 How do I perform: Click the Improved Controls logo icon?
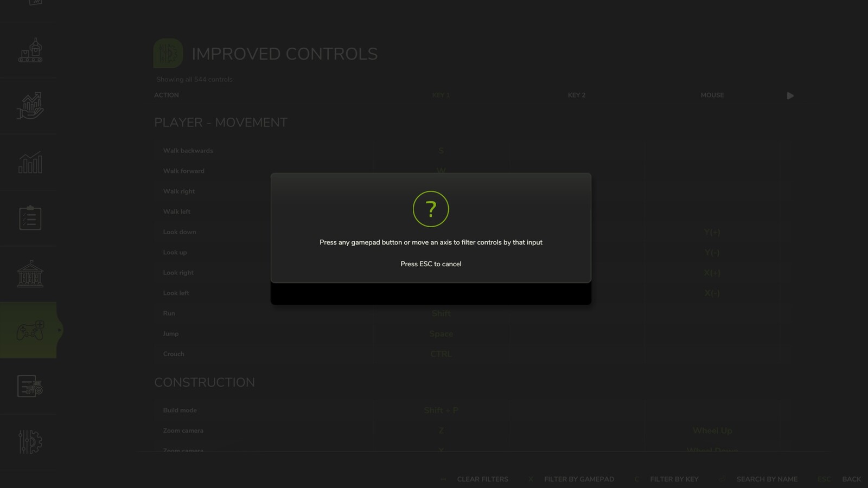[x=168, y=53]
